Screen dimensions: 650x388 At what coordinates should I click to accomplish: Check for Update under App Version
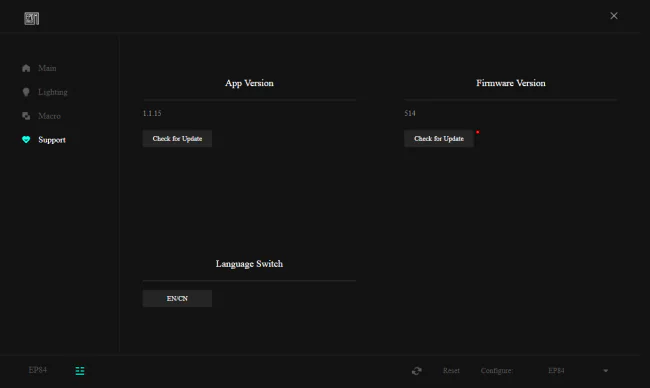point(177,138)
